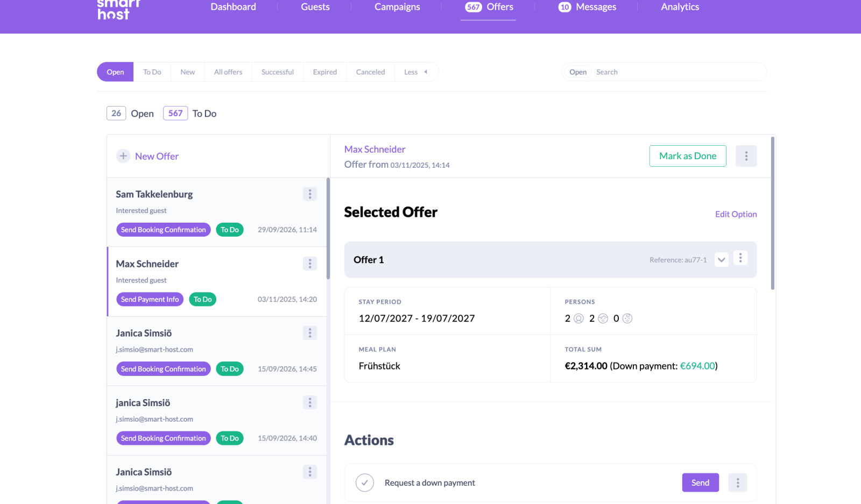
Task: Open three-dot menu next to Mark as Done
Action: 746,156
